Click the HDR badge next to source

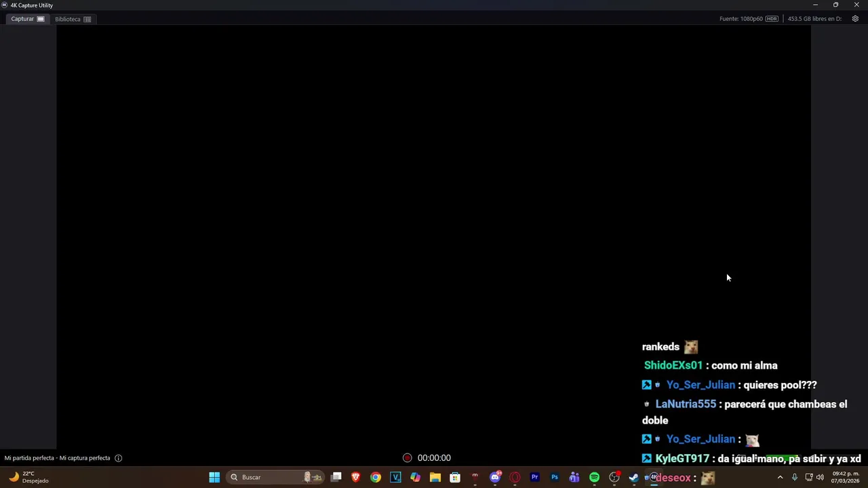pyautogui.click(x=772, y=19)
